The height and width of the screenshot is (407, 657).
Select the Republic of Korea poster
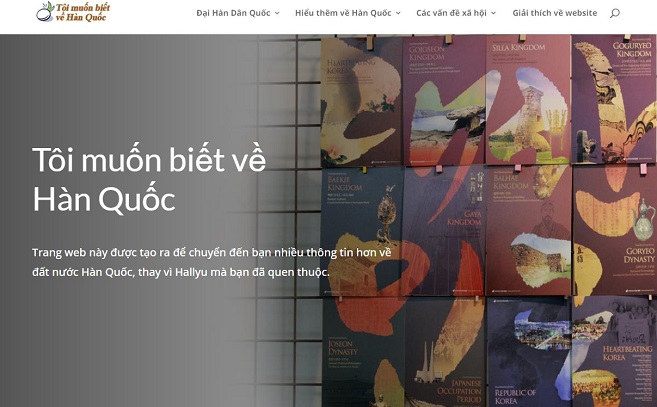click(530, 352)
